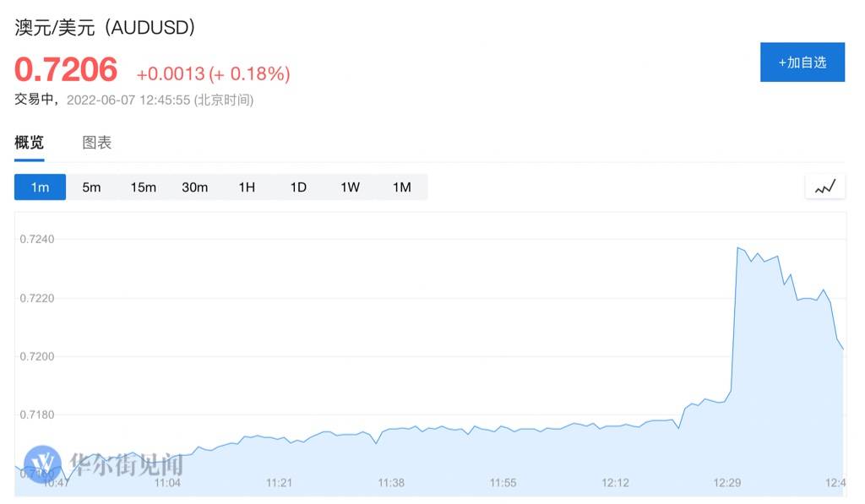Click the line chart style icon
Viewport: 865px width, 504px height.
(x=825, y=187)
